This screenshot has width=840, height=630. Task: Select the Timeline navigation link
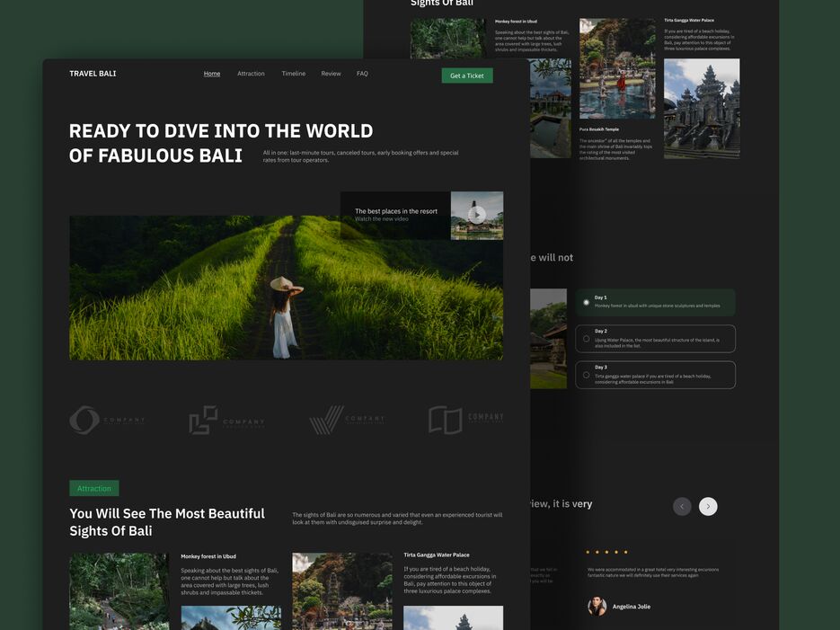[294, 74]
